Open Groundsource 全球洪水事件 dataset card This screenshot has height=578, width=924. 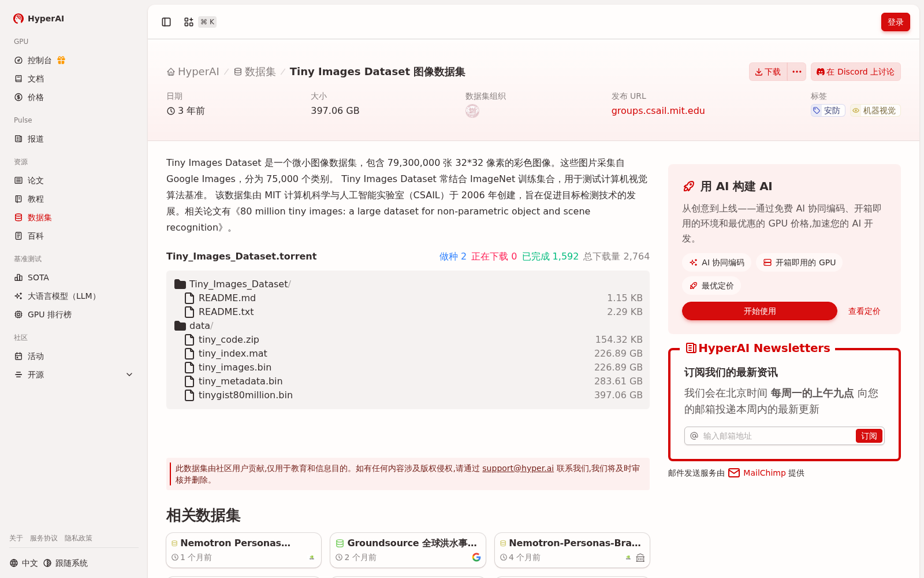pyautogui.click(x=408, y=550)
